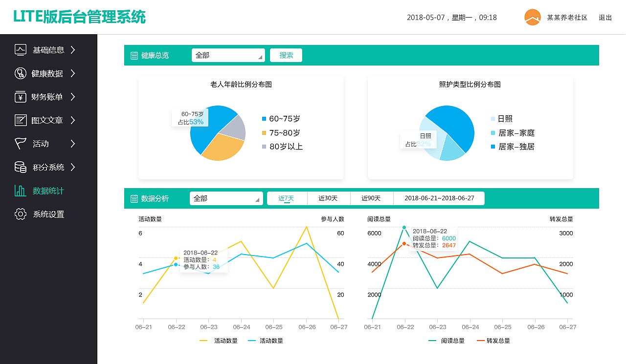Open 系统设置 menu item
The image size is (626, 364).
[48, 214]
